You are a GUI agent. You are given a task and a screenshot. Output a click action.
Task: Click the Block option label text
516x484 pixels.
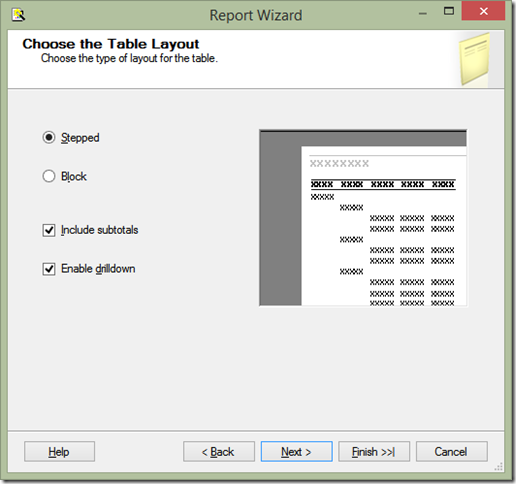tap(74, 176)
